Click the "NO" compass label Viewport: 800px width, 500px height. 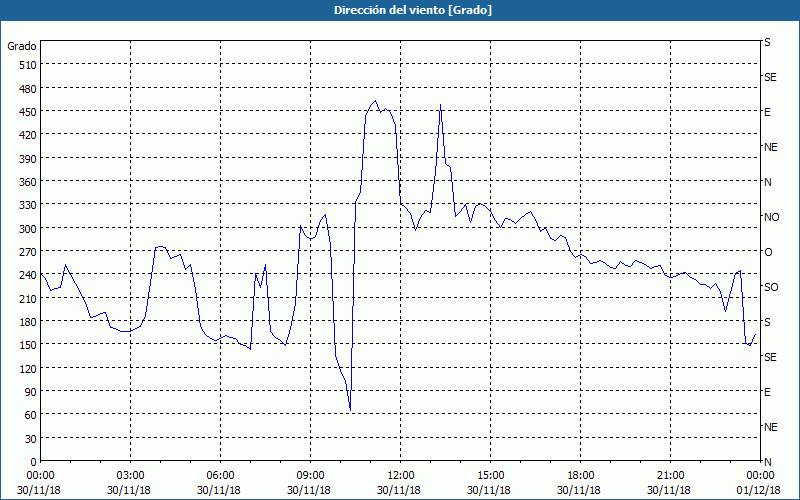(771, 217)
